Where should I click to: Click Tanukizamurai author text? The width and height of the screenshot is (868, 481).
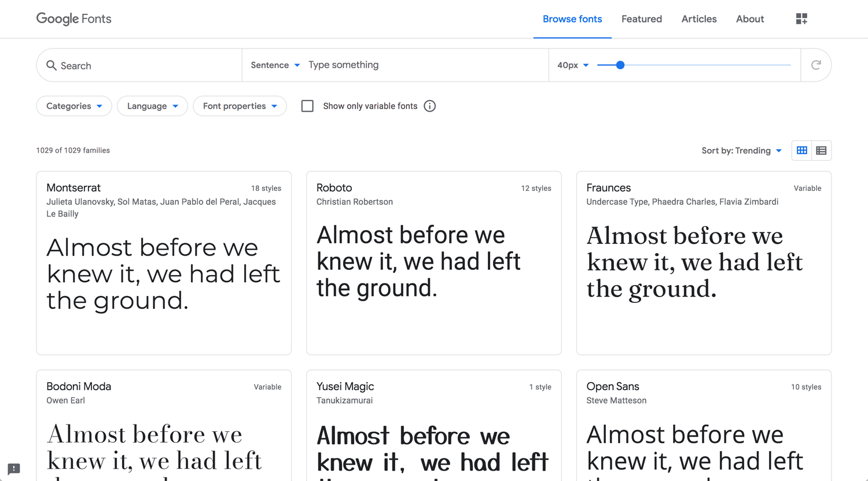pos(344,401)
